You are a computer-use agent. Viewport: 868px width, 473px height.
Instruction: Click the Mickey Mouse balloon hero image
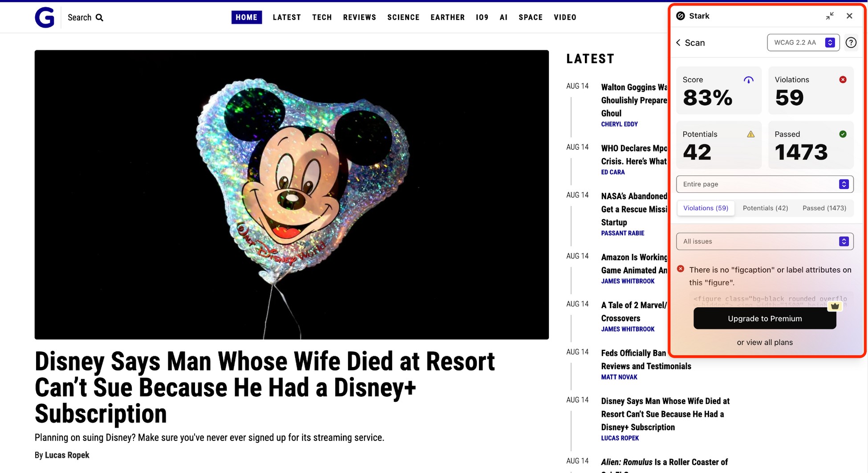(x=292, y=195)
